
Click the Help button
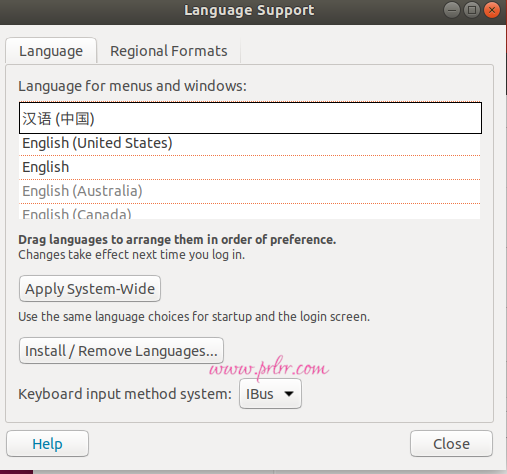(47, 444)
